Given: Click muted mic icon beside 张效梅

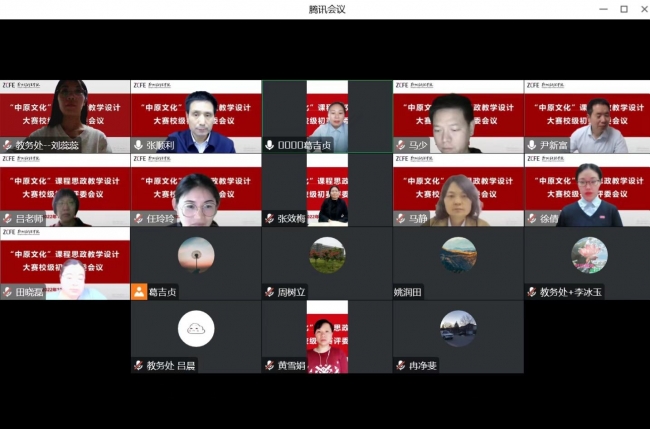Looking at the screenshot, I should 270,218.
